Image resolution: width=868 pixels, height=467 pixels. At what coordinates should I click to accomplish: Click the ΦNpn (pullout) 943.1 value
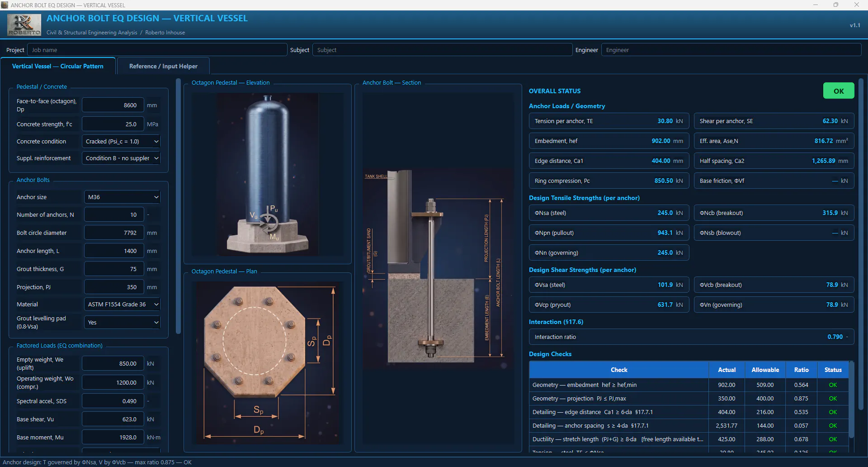[x=665, y=233]
